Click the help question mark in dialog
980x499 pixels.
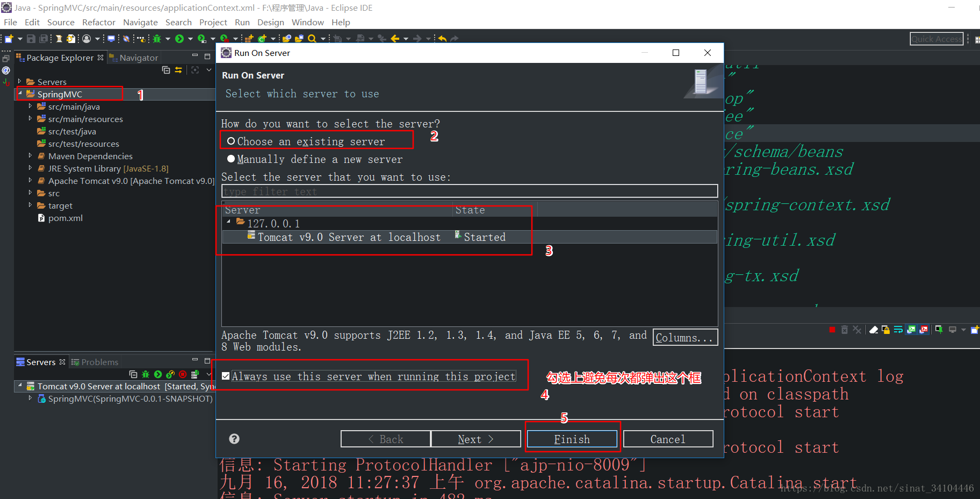234,439
